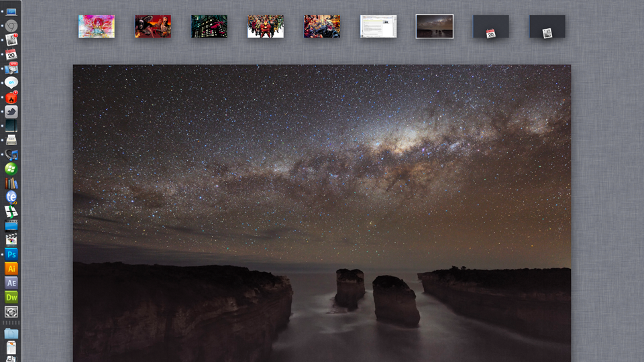Open the folder stack in the dock

tap(11, 333)
